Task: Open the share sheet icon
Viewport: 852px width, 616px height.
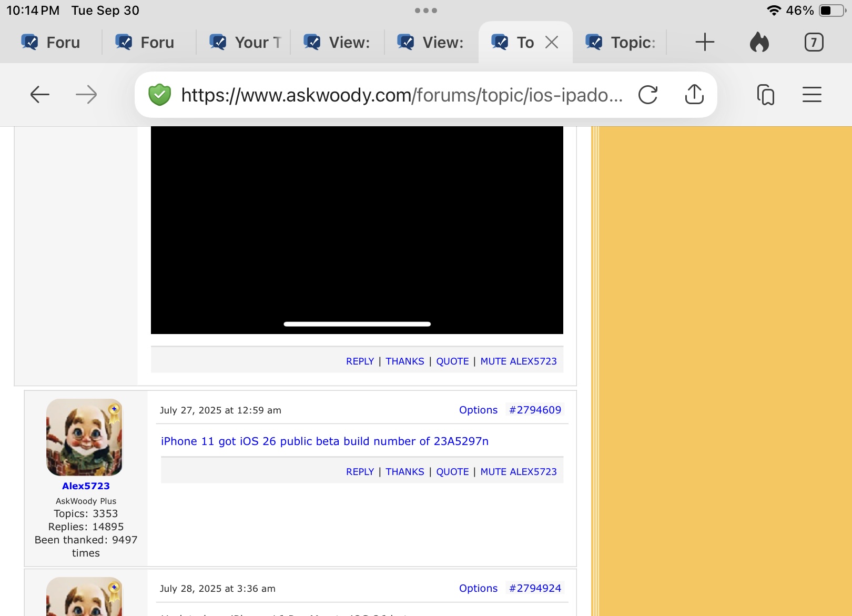Action: point(695,95)
